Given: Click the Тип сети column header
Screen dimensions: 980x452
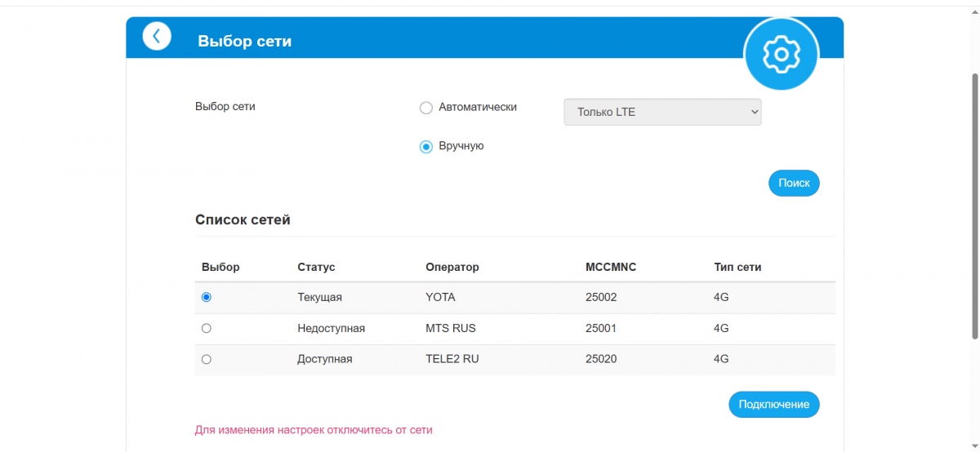Looking at the screenshot, I should point(737,268).
